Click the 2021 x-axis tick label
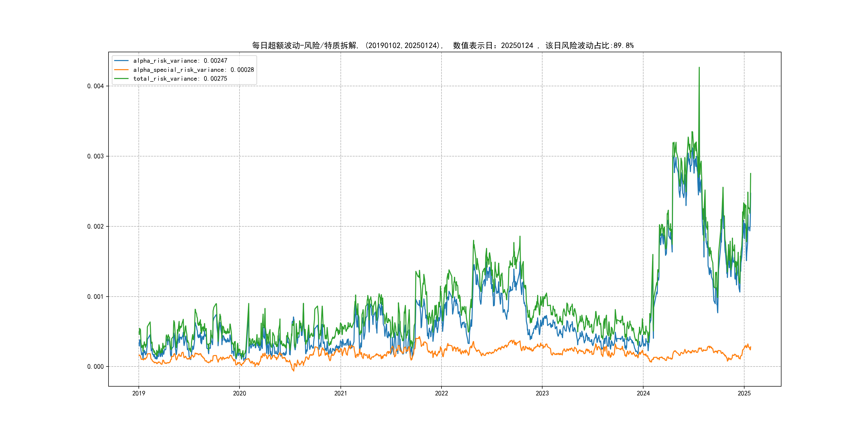The width and height of the screenshot is (868, 434). coord(341,393)
